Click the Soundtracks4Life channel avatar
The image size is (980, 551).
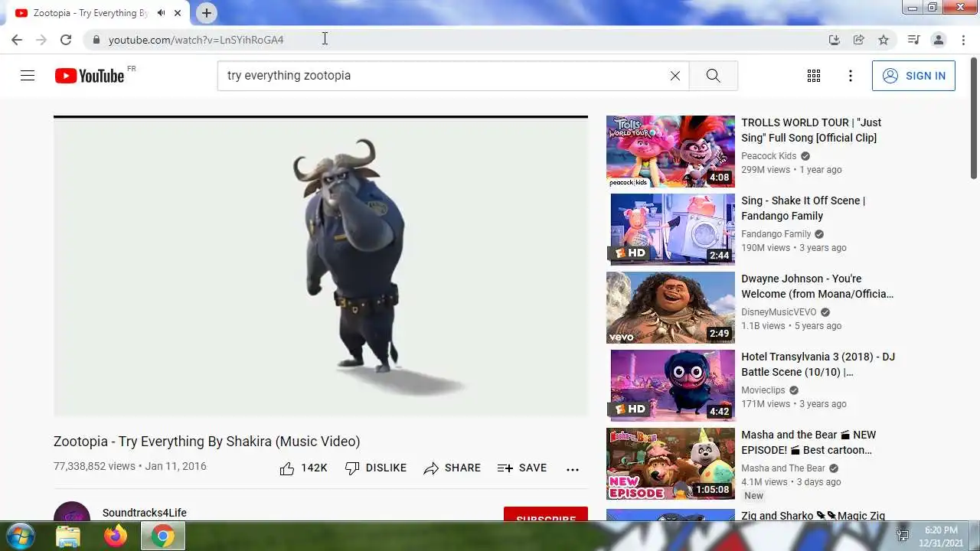point(72,512)
